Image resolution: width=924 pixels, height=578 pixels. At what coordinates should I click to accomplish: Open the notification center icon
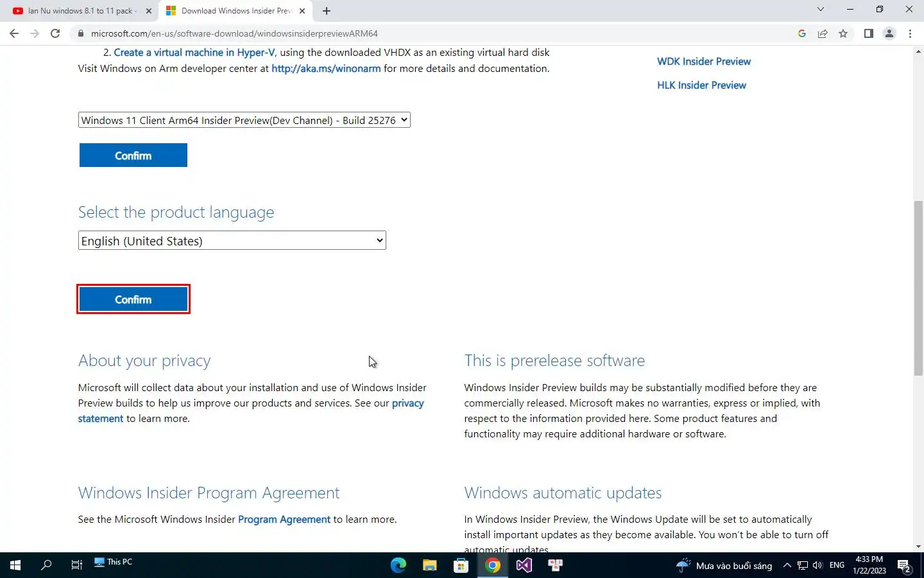click(x=905, y=566)
